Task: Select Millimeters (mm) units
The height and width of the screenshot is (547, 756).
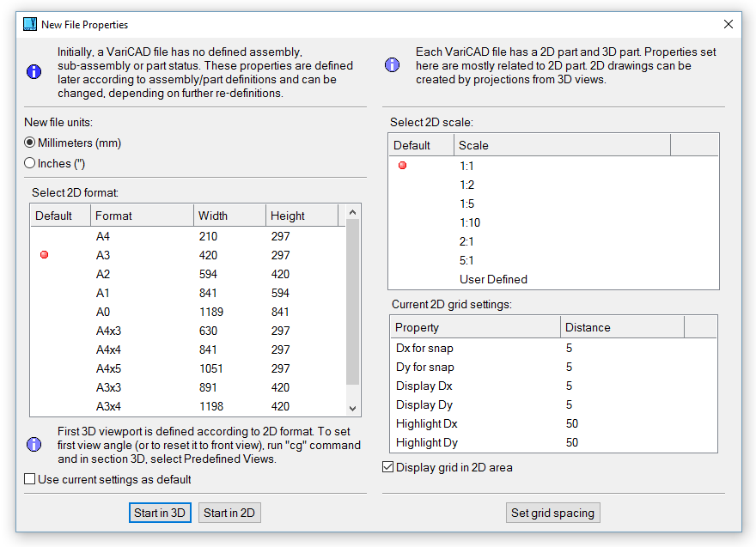Action: click(30, 143)
